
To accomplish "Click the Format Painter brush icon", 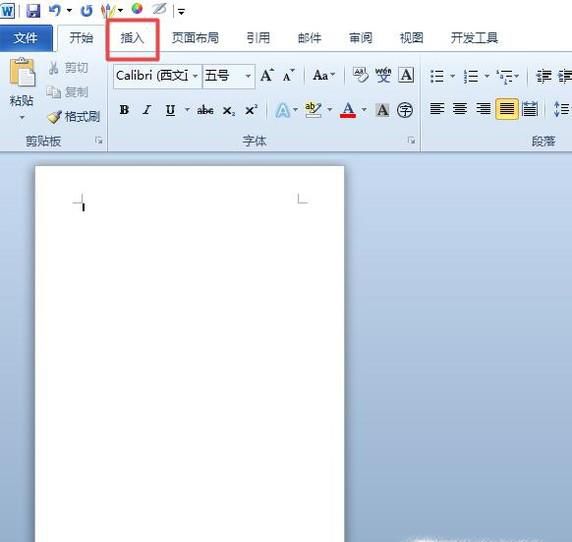I will [54, 117].
